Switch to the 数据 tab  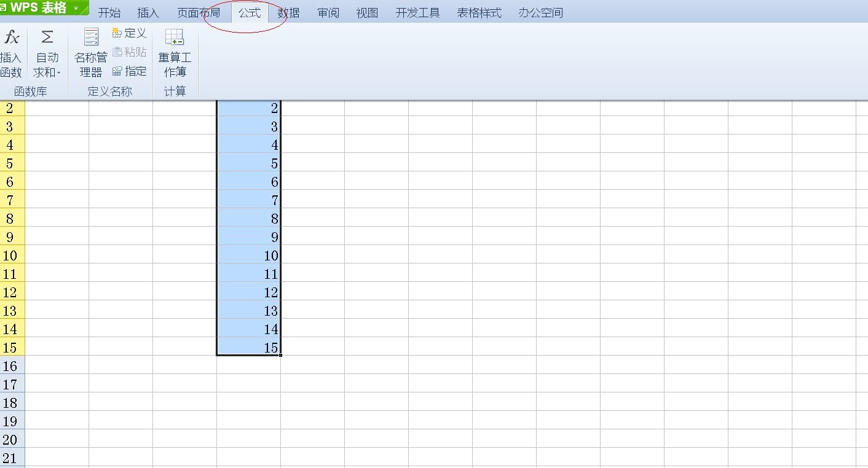coord(288,13)
